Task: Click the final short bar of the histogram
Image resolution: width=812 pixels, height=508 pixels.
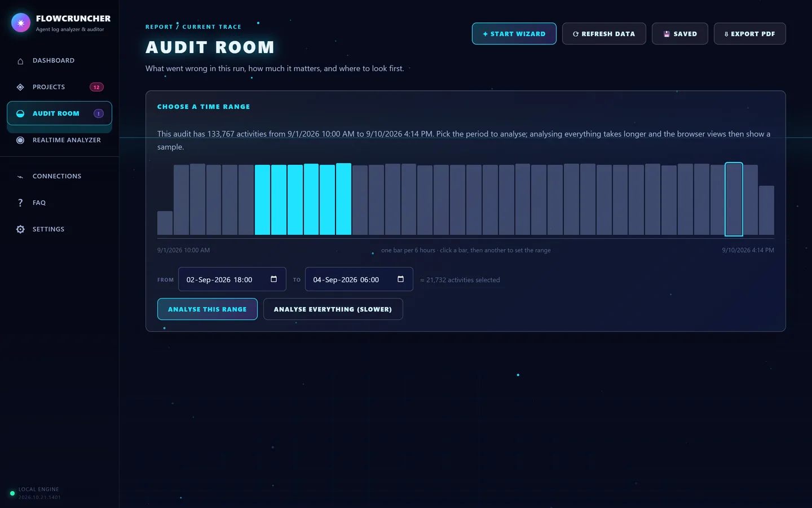Action: coord(766,210)
